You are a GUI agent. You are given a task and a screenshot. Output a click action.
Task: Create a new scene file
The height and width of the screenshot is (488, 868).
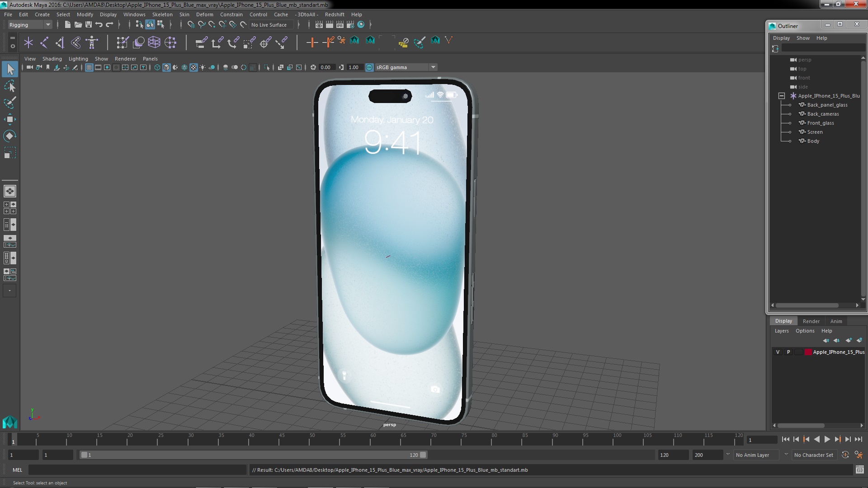pyautogui.click(x=67, y=24)
